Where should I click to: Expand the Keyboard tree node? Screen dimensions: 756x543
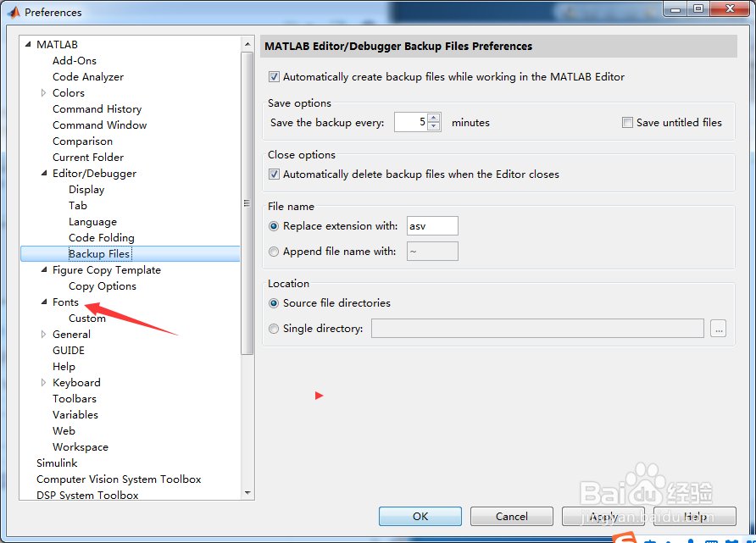coord(43,383)
